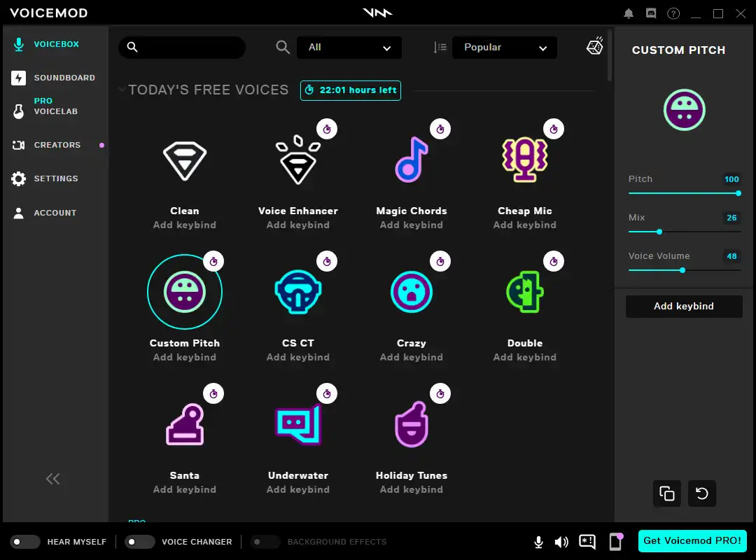The height and width of the screenshot is (560, 756).
Task: Reset Custom Pitch settings with undo icon
Action: tap(701, 493)
